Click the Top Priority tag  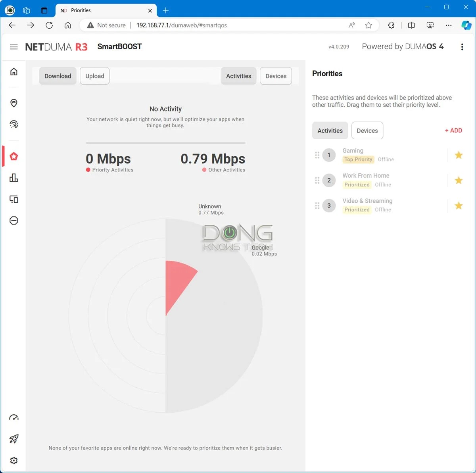[x=359, y=160]
